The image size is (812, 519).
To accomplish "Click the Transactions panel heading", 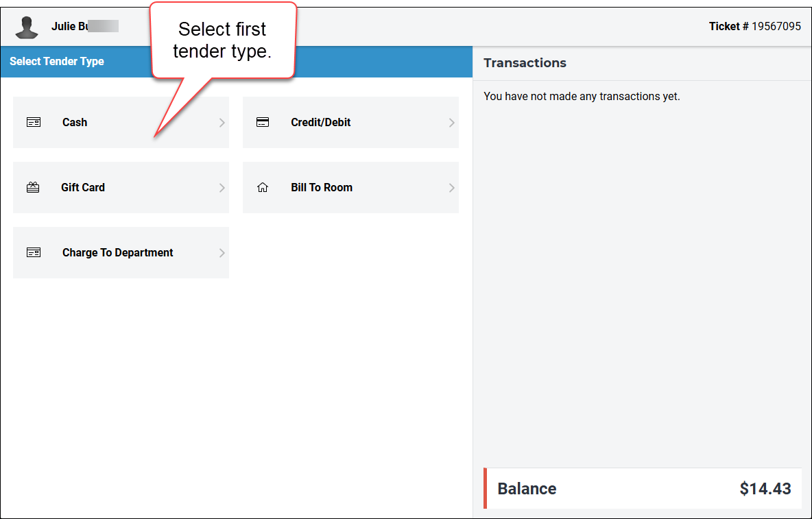I will [525, 62].
